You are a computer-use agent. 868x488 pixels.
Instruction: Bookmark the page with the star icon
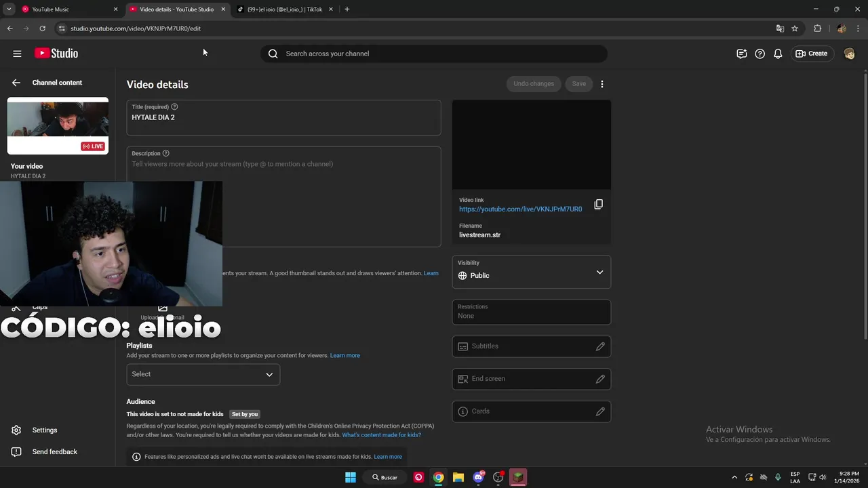coord(795,28)
